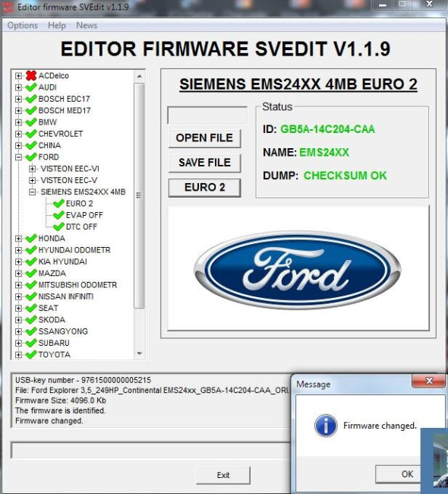This screenshot has width=448, height=494.
Task: Click the SAVE FILE button
Action: (205, 163)
